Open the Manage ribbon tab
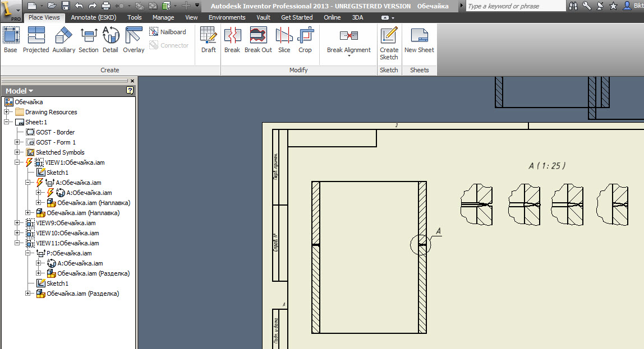The image size is (644, 349). tap(163, 17)
